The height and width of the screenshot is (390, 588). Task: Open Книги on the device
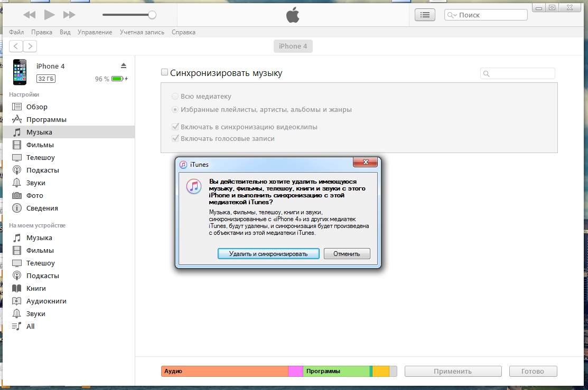[x=69, y=289]
